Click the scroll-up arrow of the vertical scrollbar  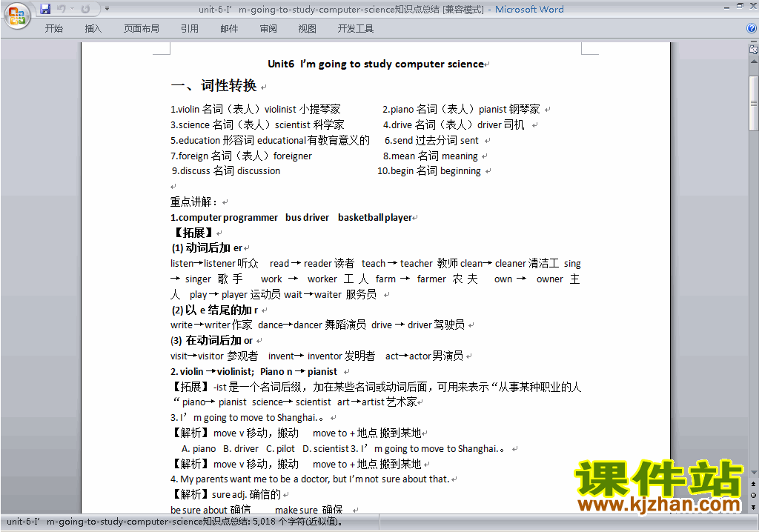tap(754, 62)
